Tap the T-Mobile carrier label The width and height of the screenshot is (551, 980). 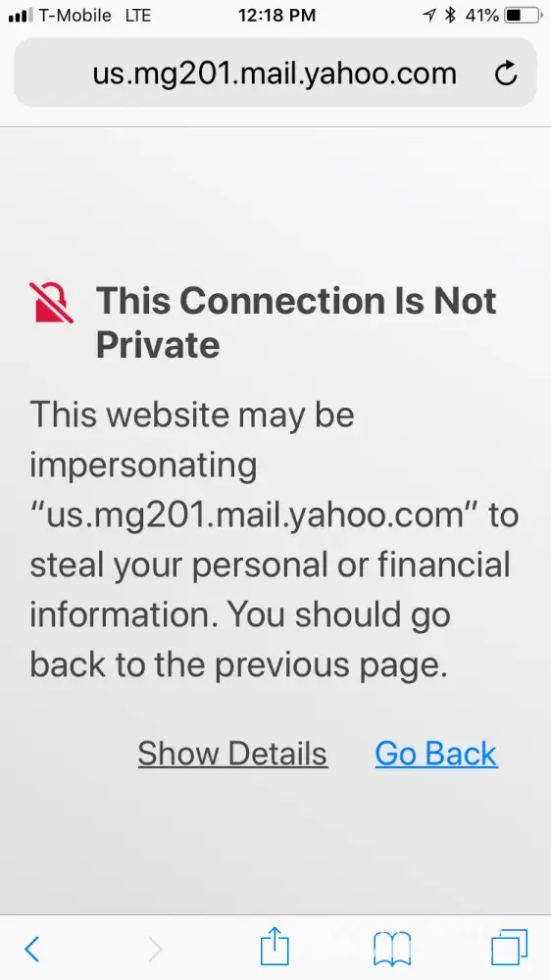(x=75, y=15)
